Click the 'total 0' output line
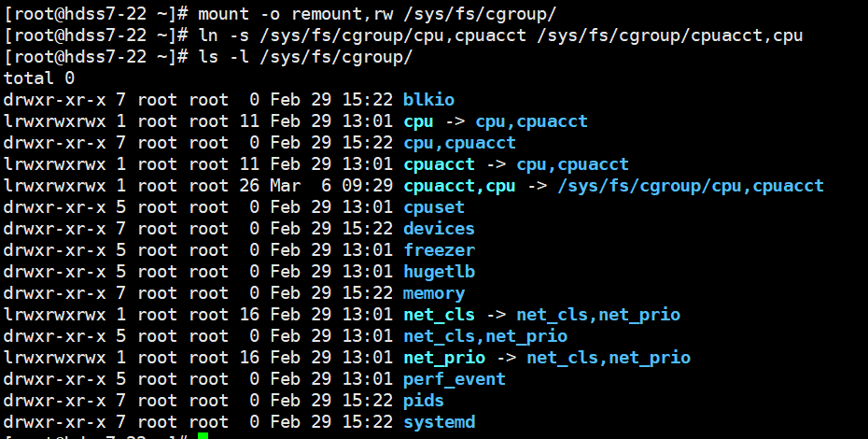This screenshot has height=439, width=868. 39,78
